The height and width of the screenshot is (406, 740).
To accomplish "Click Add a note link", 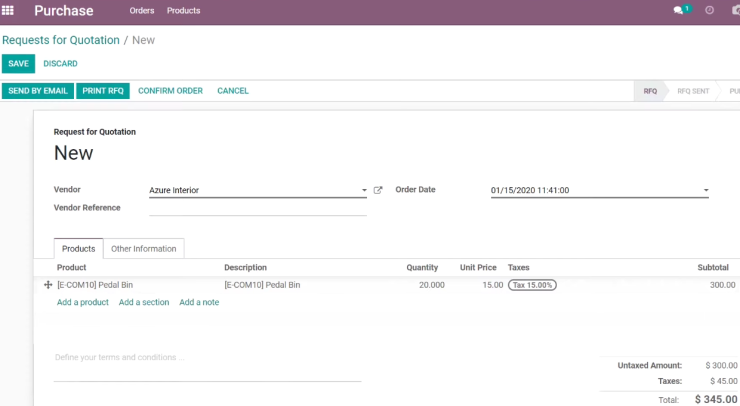I will [199, 302].
